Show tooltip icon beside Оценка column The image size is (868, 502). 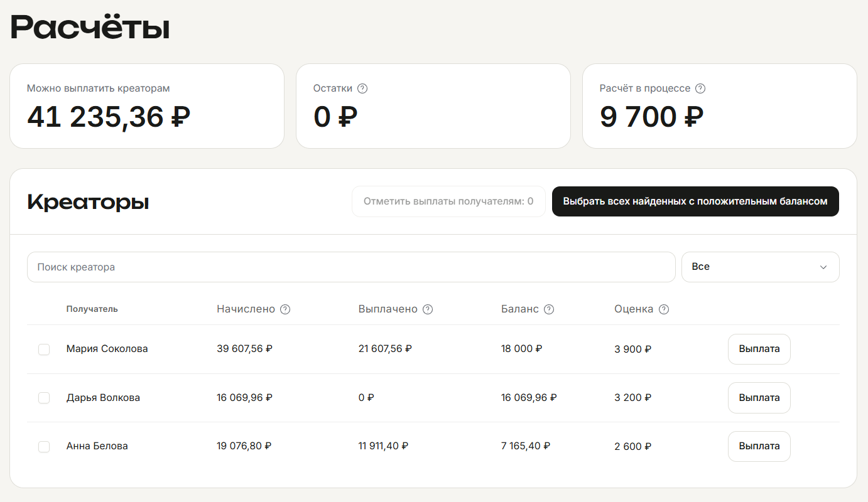point(664,309)
